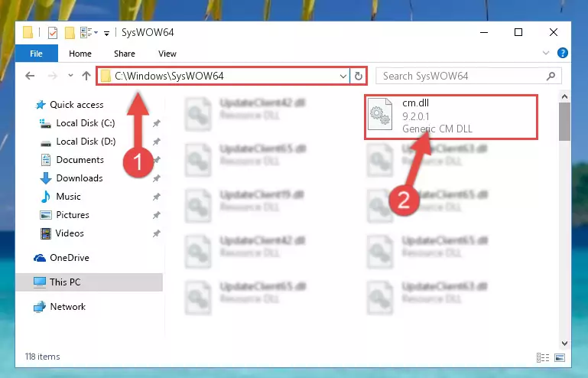Click the cm.dll gear file icon
The height and width of the screenshot is (378, 588).
[x=379, y=115]
